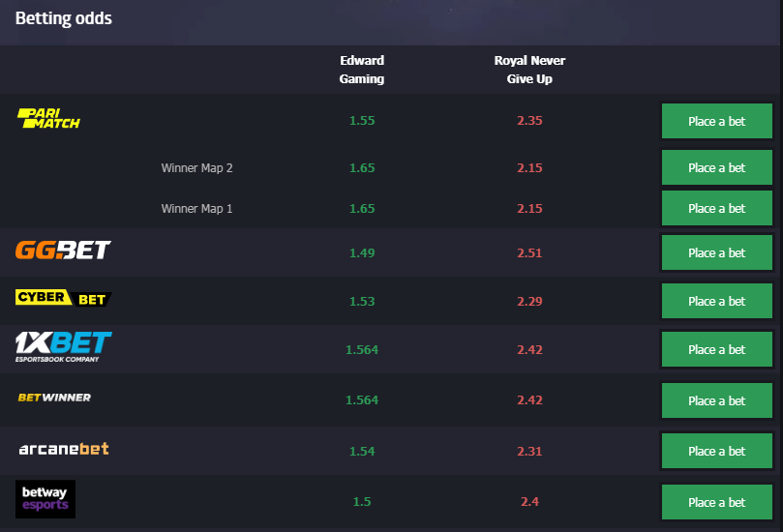783x532 pixels.
Task: Click the Edward Gaming column header
Action: 362,70
